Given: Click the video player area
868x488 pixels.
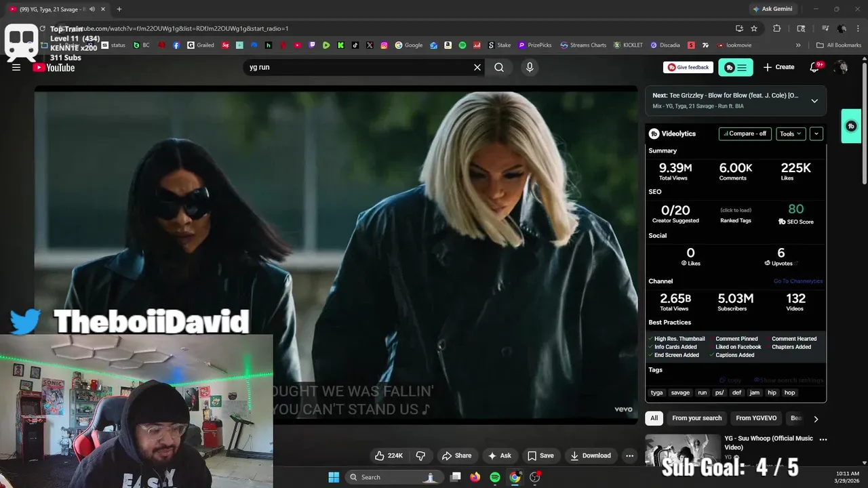Looking at the screenshot, I should point(336,254).
